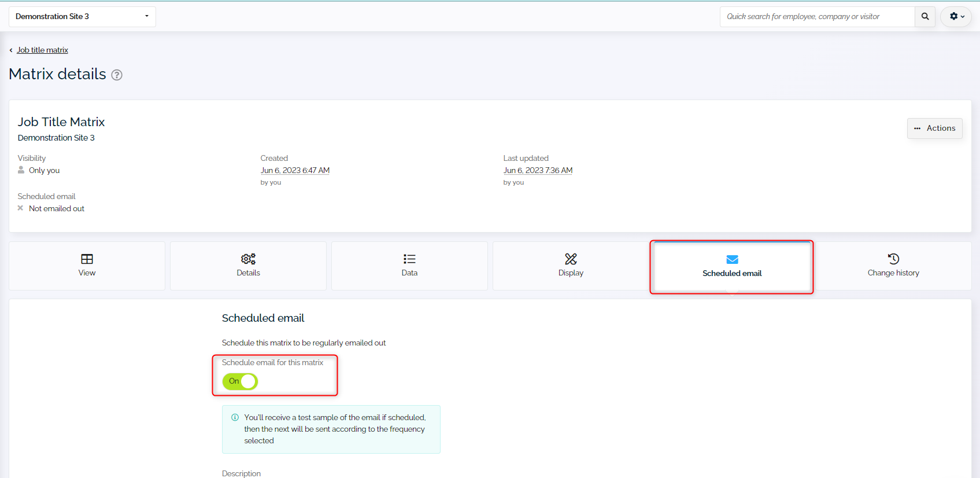Viewport: 980px width, 478px height.
Task: Open the Demonstration Site 3 site dropdown
Action: (x=82, y=17)
